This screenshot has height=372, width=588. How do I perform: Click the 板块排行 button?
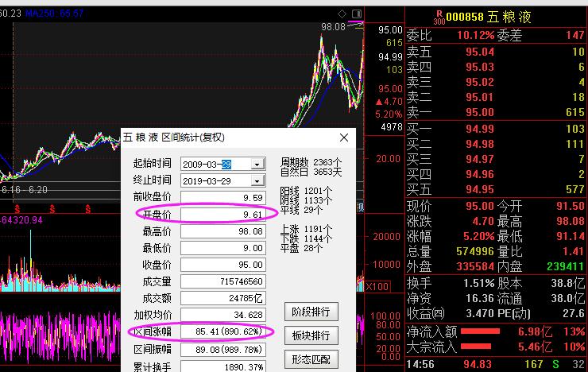tap(311, 335)
